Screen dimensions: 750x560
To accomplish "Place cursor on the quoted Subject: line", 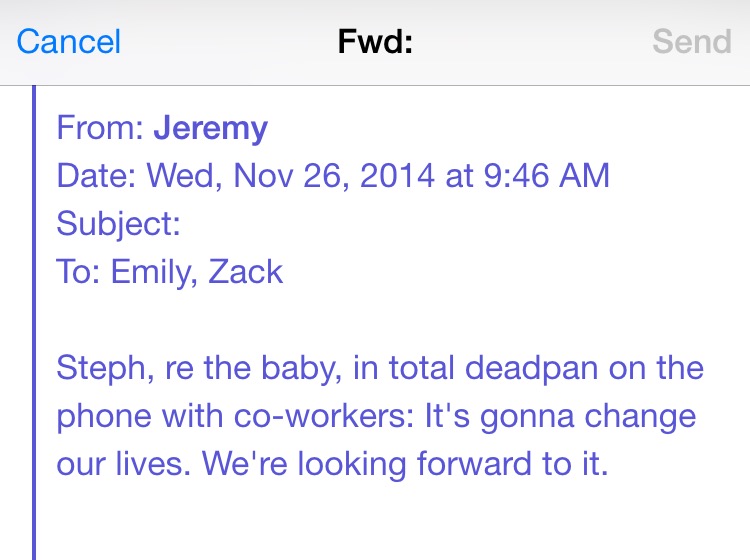I will 118,223.
